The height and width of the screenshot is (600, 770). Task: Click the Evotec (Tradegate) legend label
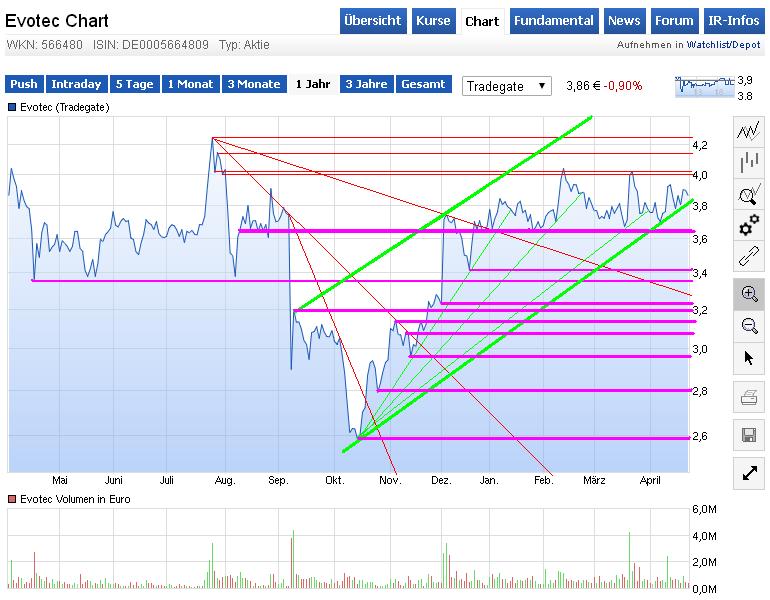[64, 107]
